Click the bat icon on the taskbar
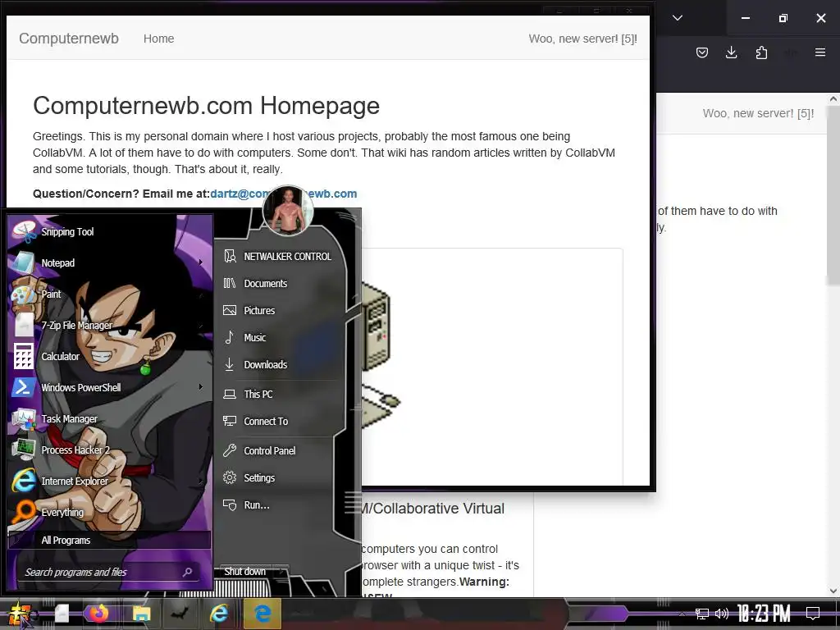The height and width of the screenshot is (630, 840). [x=180, y=614]
